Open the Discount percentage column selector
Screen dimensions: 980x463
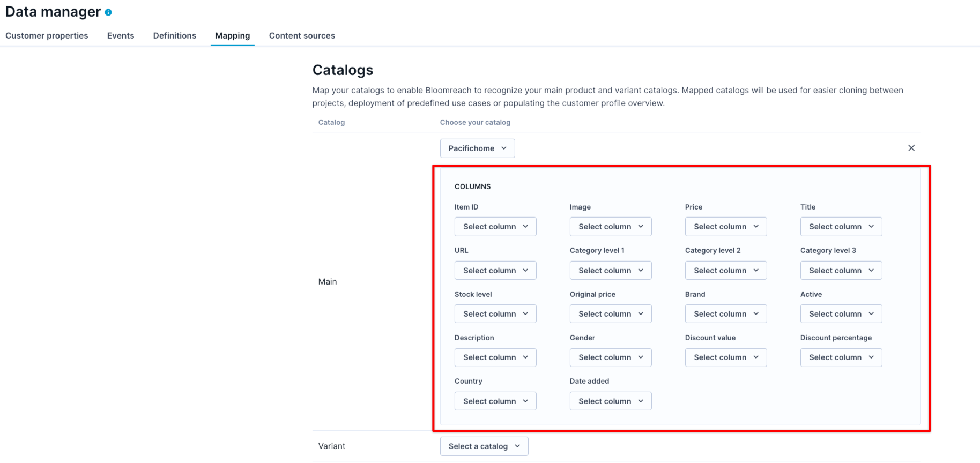point(841,357)
